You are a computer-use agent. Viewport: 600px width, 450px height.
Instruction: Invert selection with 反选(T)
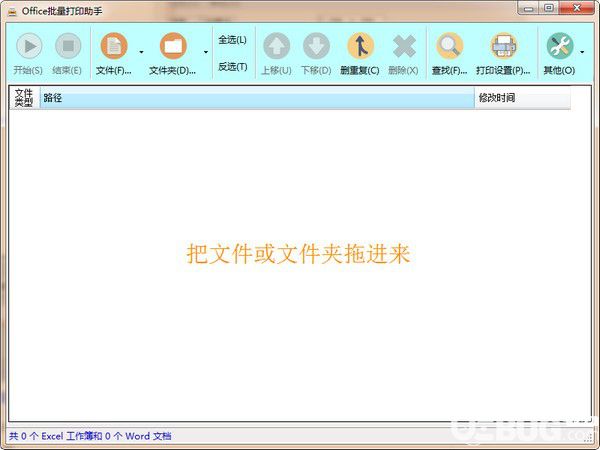click(x=232, y=67)
